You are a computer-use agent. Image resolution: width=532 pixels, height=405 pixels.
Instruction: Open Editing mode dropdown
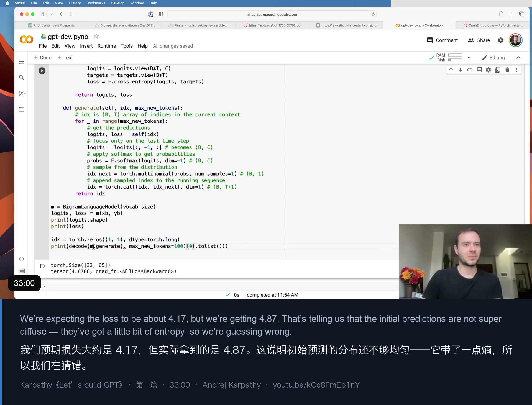click(x=493, y=58)
